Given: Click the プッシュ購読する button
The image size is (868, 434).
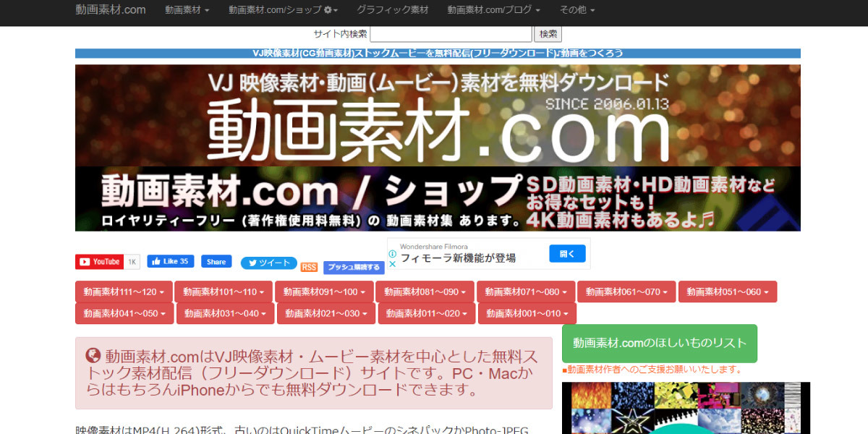Looking at the screenshot, I should pos(354,268).
